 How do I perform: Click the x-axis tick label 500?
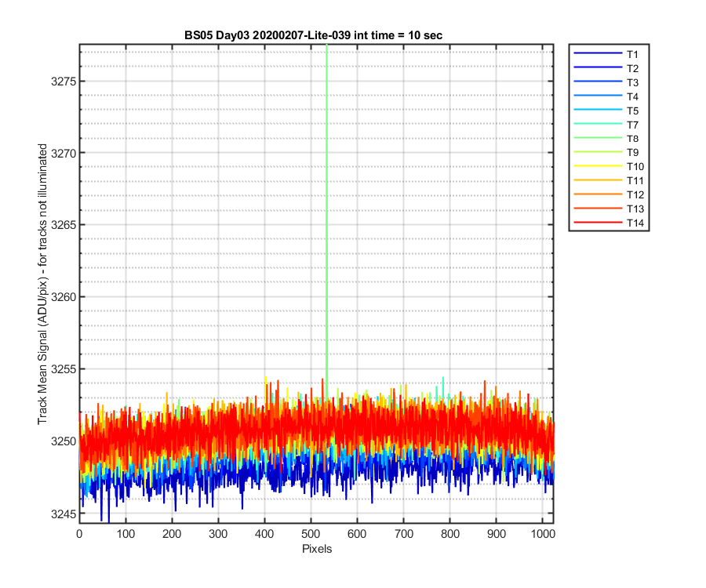[x=311, y=534]
